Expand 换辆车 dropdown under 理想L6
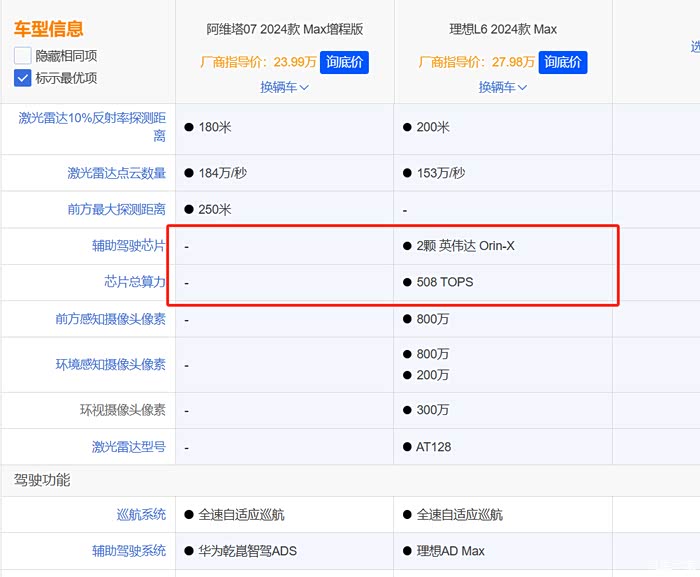Screen dimensions: 700x577 pos(503,87)
